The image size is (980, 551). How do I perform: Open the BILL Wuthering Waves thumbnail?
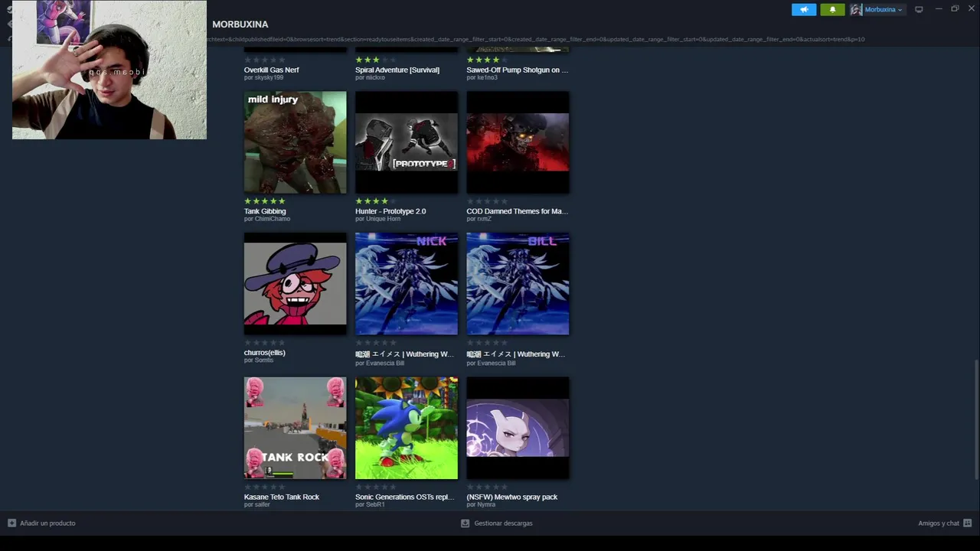click(518, 284)
